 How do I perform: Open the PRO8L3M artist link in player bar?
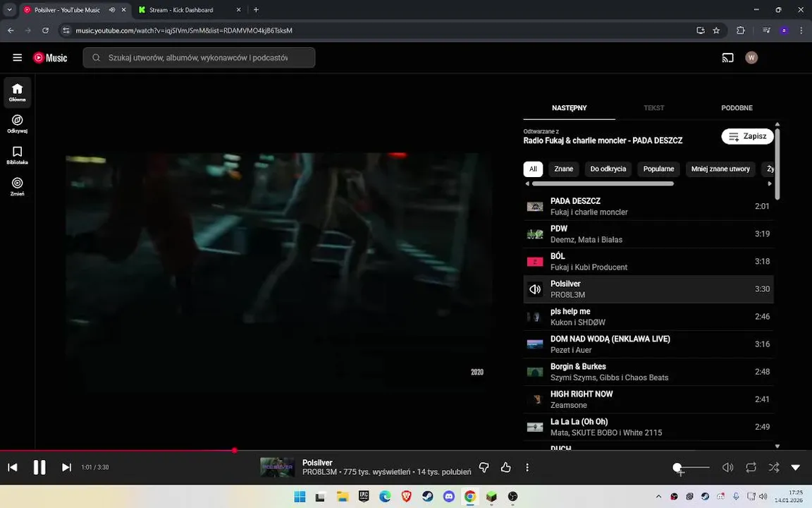coord(319,472)
